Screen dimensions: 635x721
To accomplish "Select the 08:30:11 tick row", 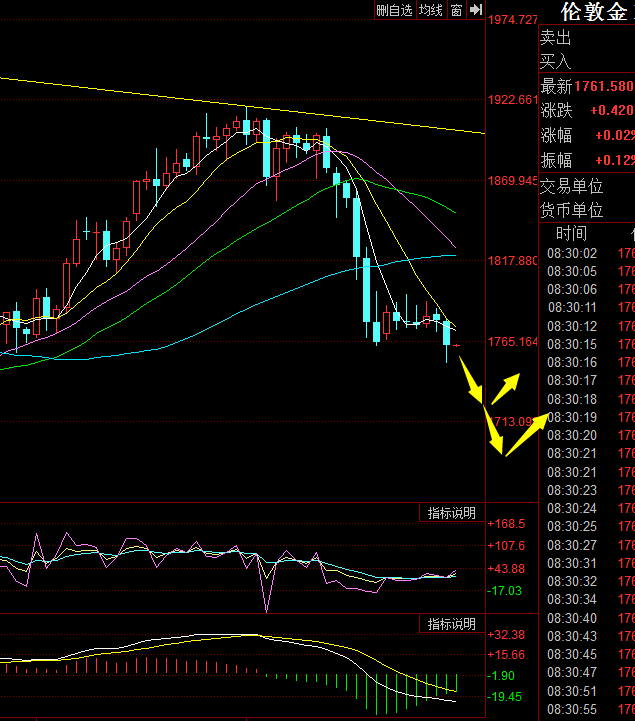I will pos(591,307).
